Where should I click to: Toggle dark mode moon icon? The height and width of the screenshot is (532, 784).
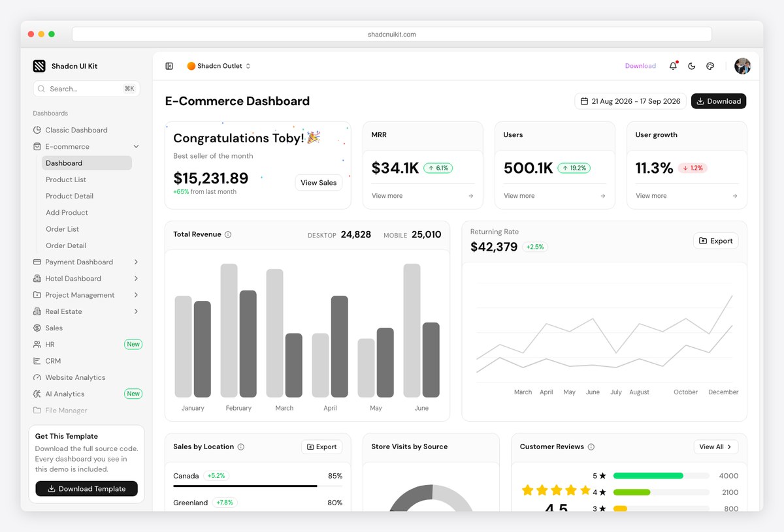tap(692, 66)
